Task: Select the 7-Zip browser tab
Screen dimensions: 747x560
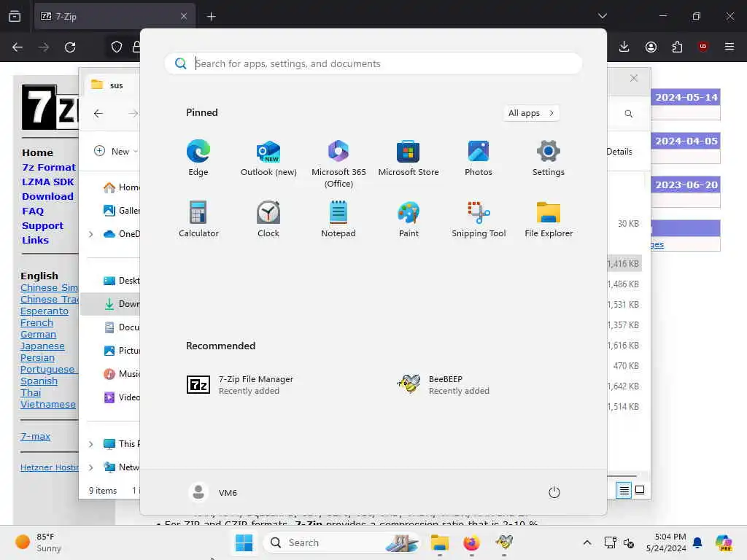Action: [115, 17]
